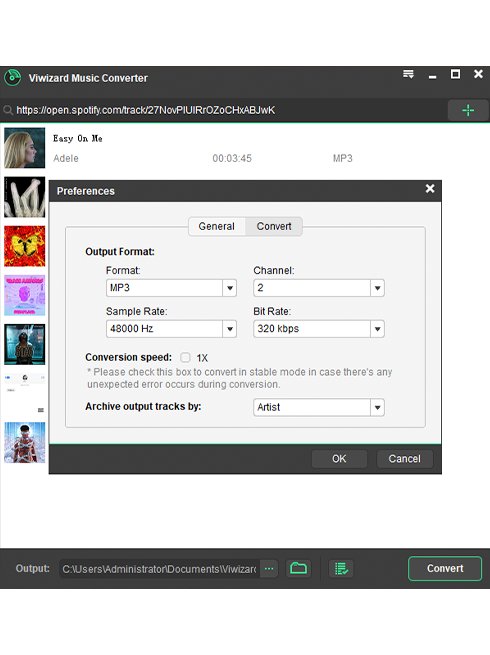Viewport: 490px width, 655px height.
Task: Open the Bit Rate dropdown 320 kbps
Action: click(319, 329)
